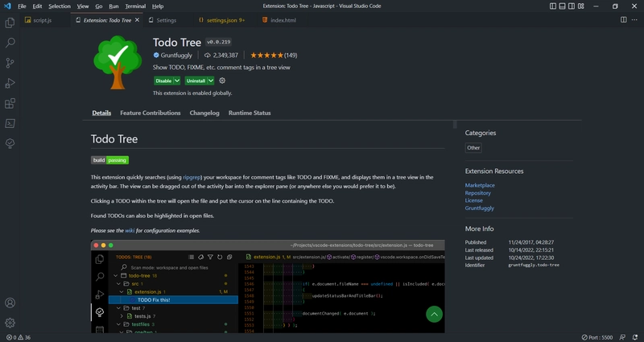
Task: Open the Edit menu
Action: [37, 6]
